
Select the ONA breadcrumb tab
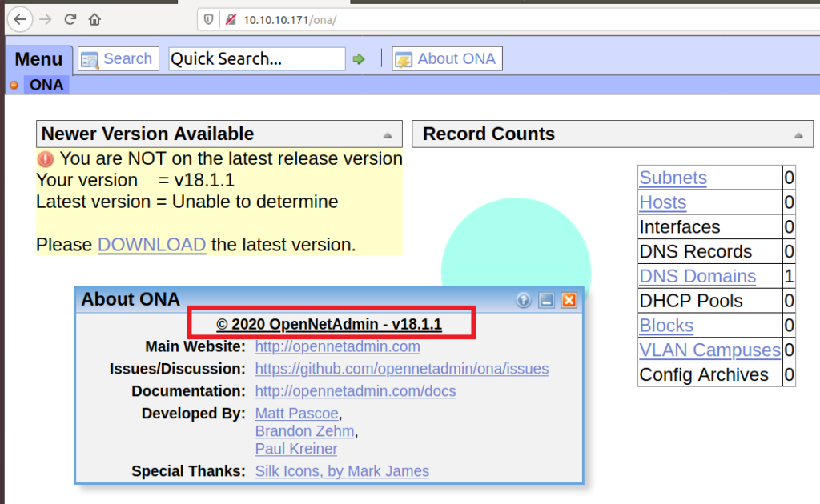46,85
